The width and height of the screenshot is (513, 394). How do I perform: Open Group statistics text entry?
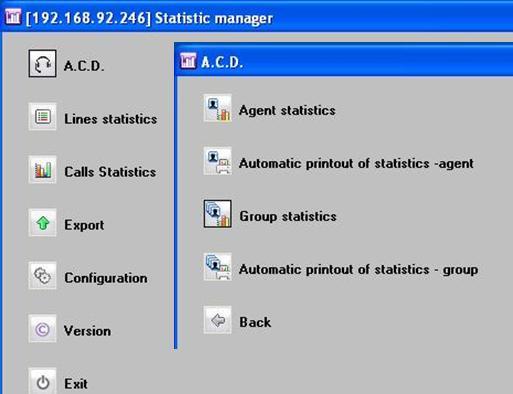(x=288, y=217)
